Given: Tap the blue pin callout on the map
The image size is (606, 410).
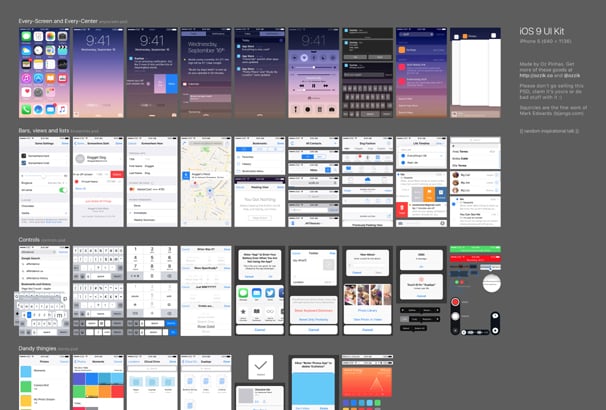Looking at the screenshot, I should [186, 176].
